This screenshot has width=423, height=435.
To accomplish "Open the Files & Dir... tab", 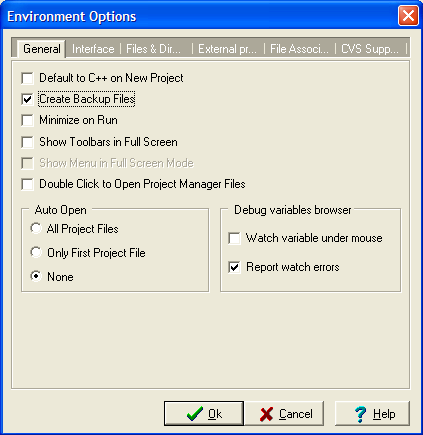I will (x=153, y=49).
